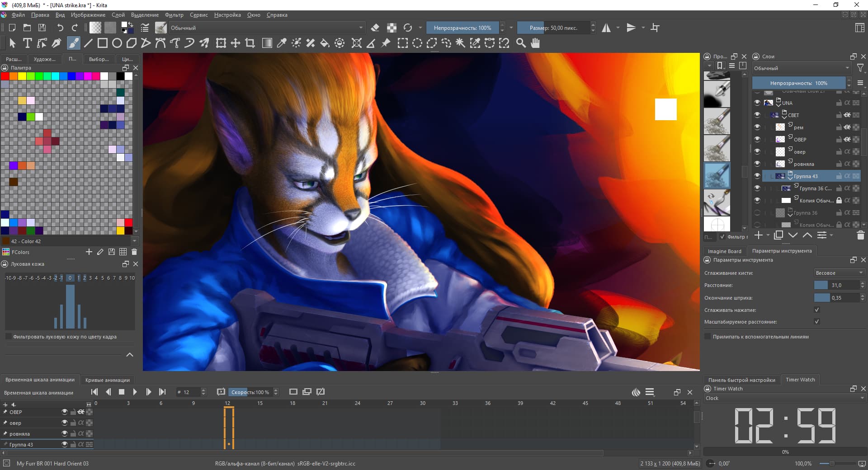Uncheck the smooth pressure checkbox
This screenshot has height=470, width=868.
click(816, 310)
